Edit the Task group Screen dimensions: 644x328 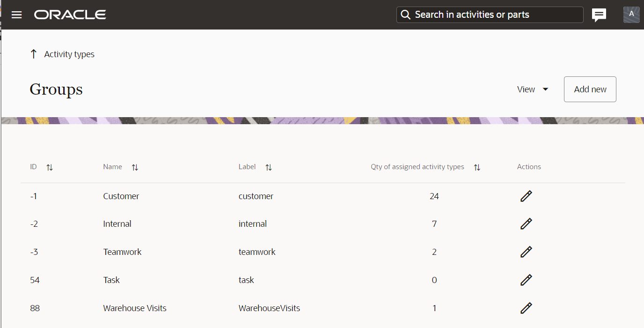526,280
